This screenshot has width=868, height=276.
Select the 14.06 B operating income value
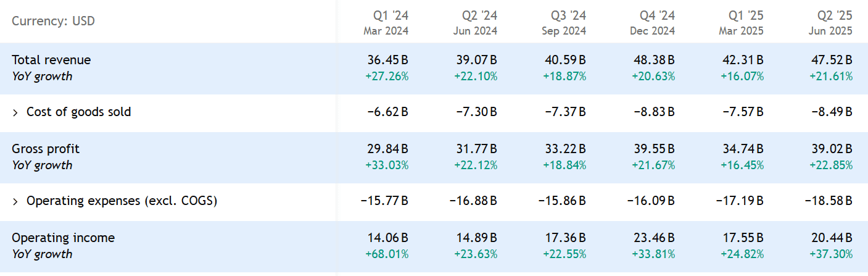pos(387,238)
